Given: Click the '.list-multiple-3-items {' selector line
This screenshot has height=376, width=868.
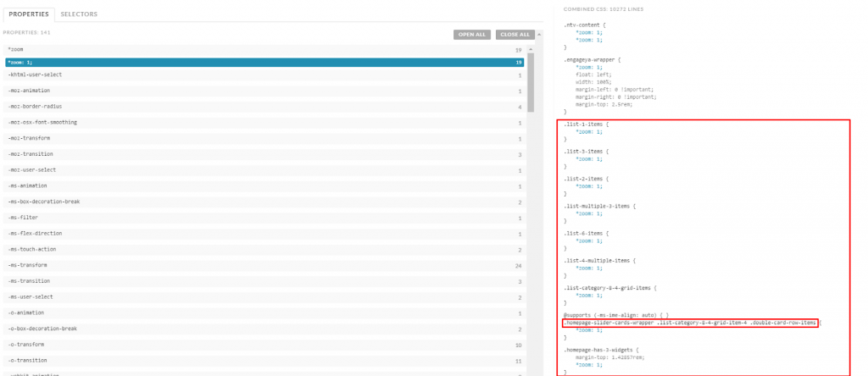Looking at the screenshot, I should click(x=600, y=207).
